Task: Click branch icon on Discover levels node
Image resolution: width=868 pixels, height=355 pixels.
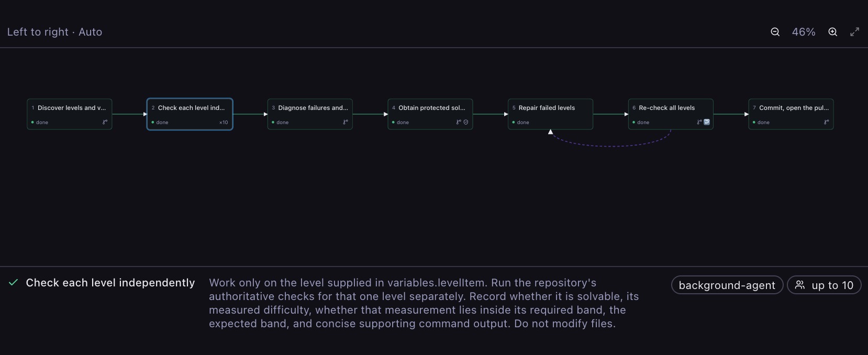Action: coord(105,122)
